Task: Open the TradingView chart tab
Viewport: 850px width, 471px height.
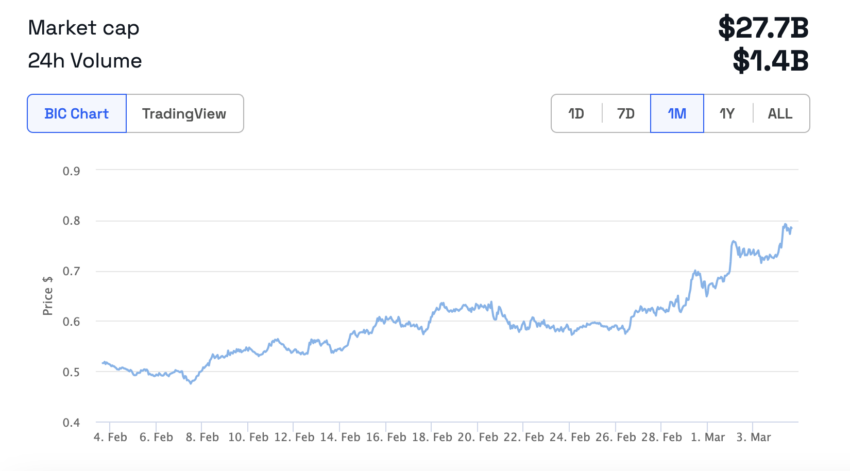Action: (184, 113)
